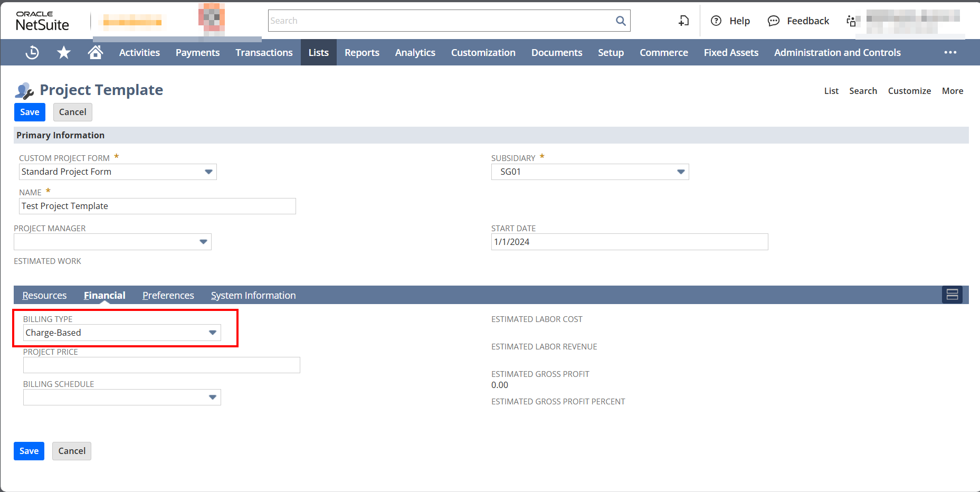The width and height of the screenshot is (980, 492).
Task: Click the Help question mark icon
Action: [716, 21]
